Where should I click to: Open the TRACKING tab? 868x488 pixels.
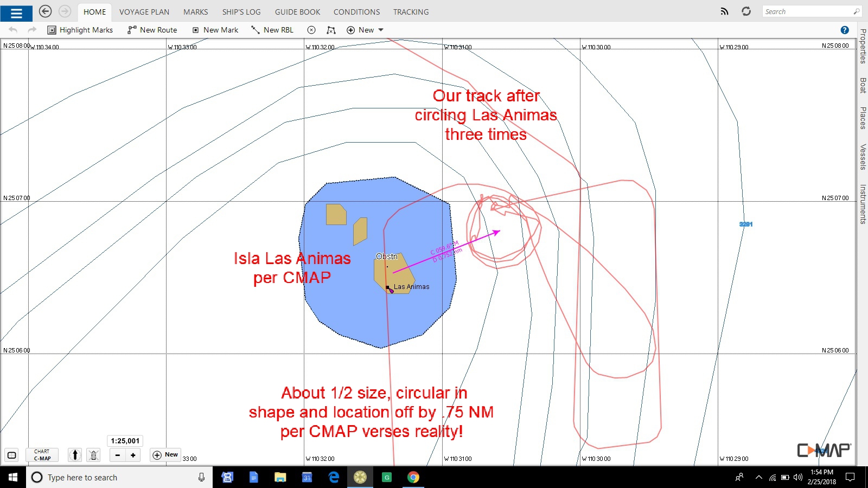(411, 12)
